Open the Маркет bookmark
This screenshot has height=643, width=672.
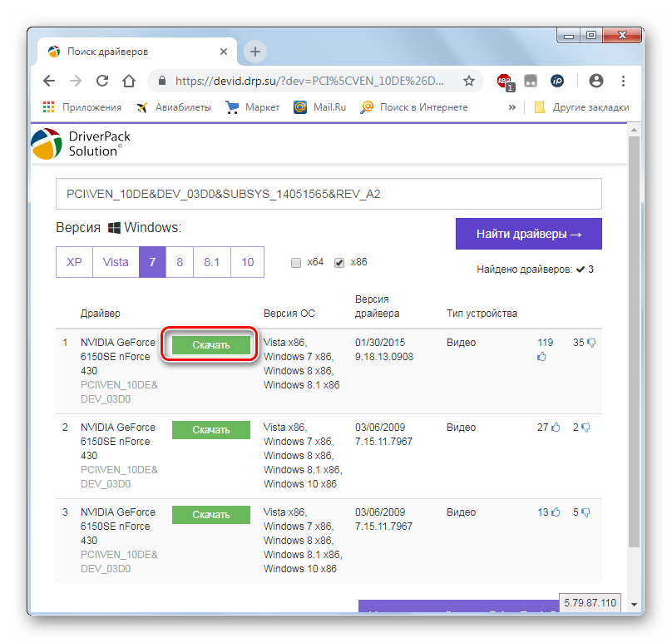click(253, 107)
